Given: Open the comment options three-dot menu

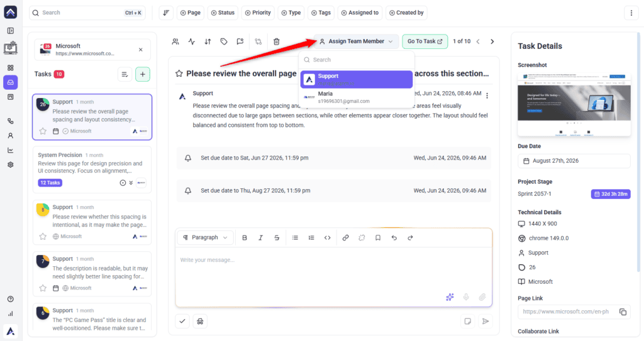Looking at the screenshot, I should coord(487,95).
